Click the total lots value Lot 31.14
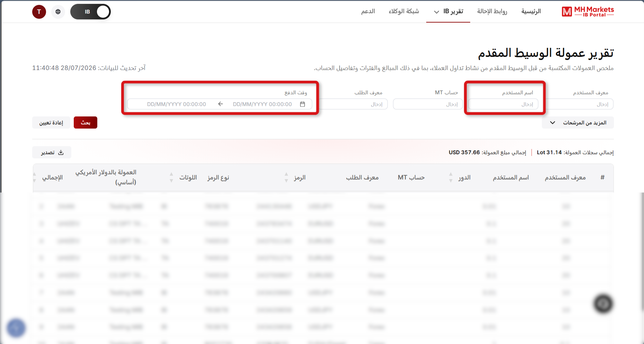Screen dimensions: 644x344 (549, 152)
